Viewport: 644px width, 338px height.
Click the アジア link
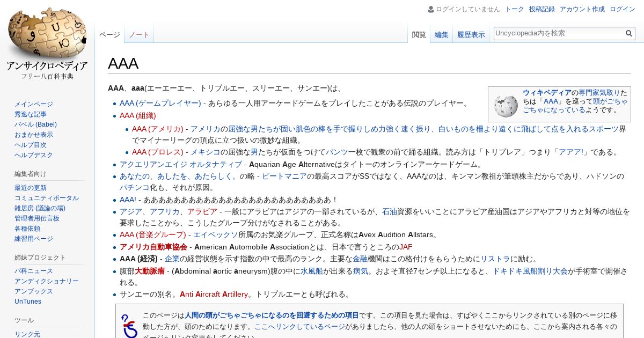pos(131,211)
